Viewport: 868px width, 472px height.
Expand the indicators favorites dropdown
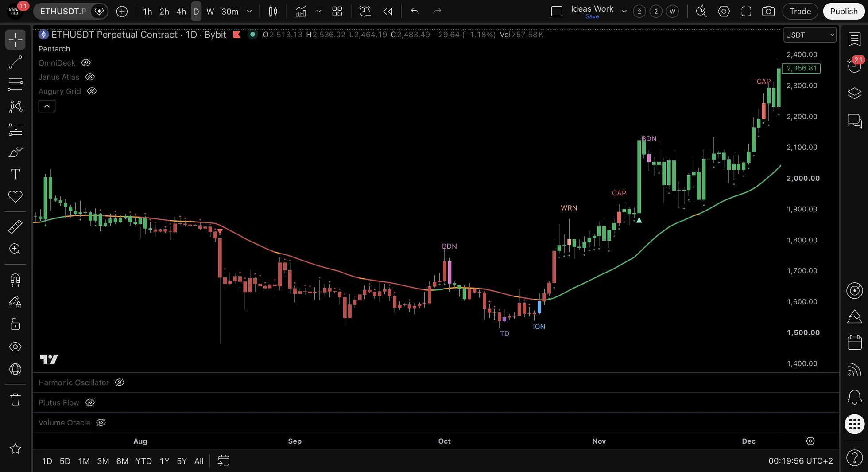tap(319, 12)
